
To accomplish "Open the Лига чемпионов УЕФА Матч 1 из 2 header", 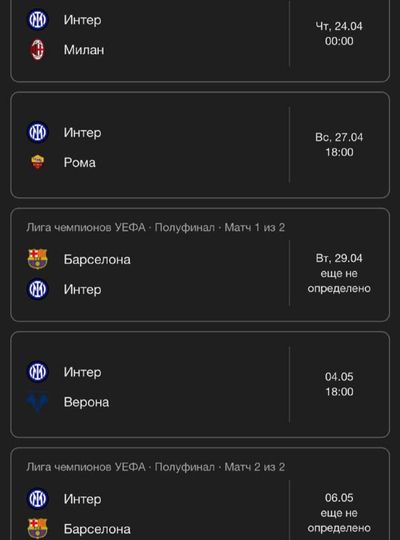I will (x=156, y=227).
